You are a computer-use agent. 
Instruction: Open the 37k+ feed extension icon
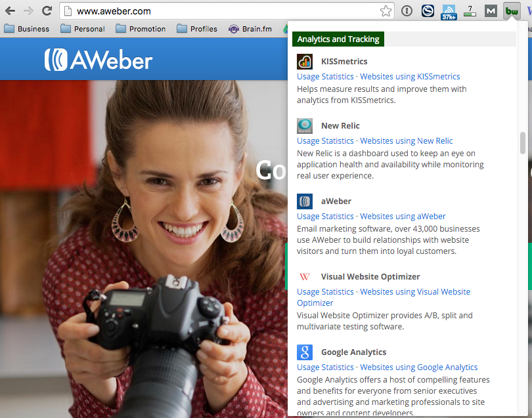449,12
